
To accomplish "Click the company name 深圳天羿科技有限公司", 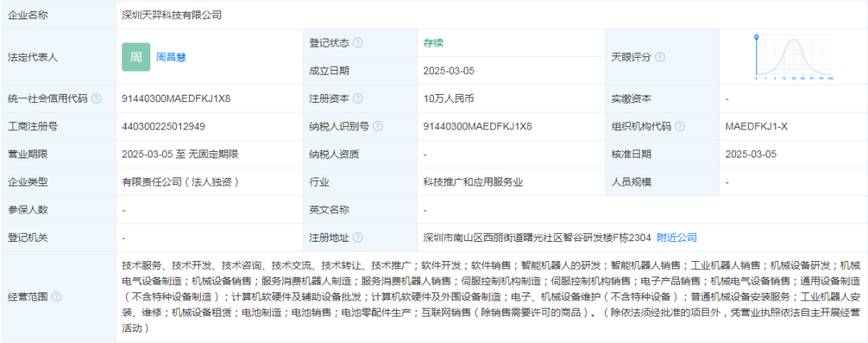I will tap(171, 14).
